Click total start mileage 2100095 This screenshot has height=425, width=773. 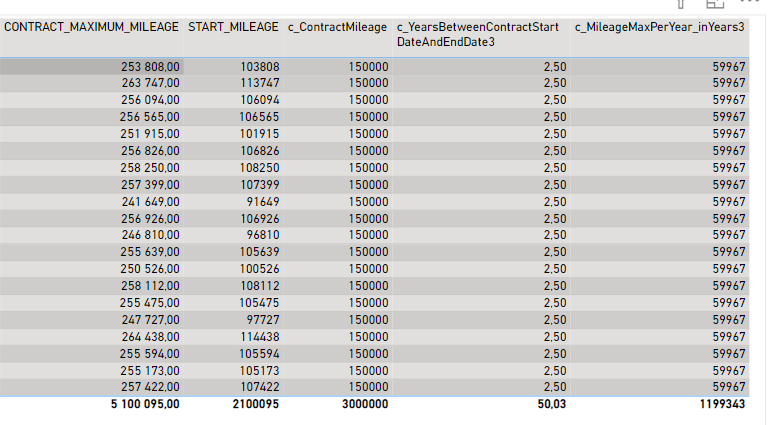click(x=256, y=404)
